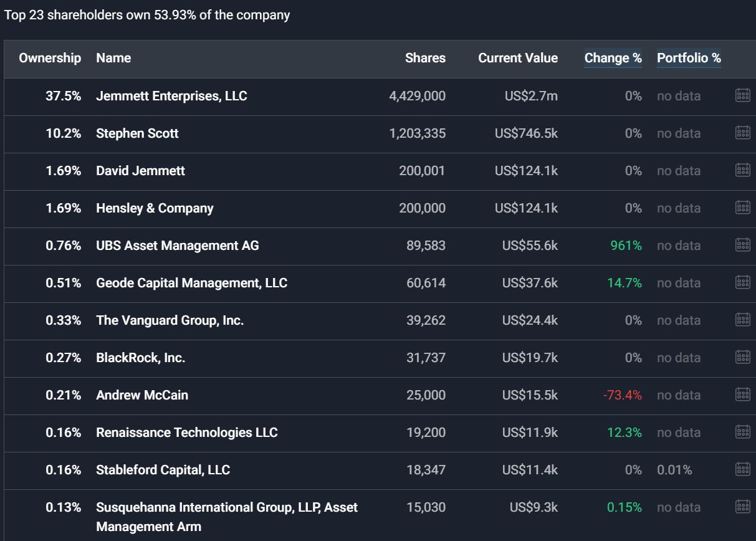
Task: Click history icon for Hensley & Company
Action: [x=742, y=208]
